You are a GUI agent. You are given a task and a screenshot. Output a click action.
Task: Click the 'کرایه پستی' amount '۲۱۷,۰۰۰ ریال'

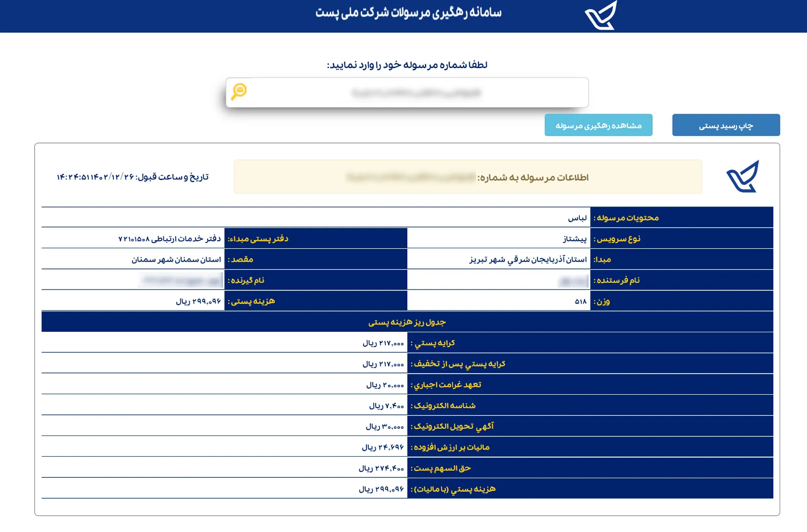(383, 343)
